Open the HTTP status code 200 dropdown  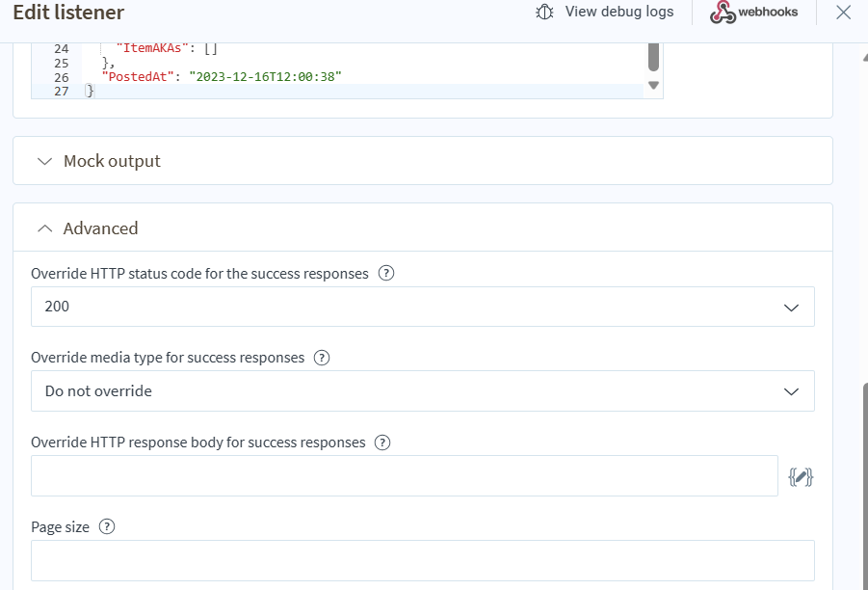pyautogui.click(x=422, y=307)
